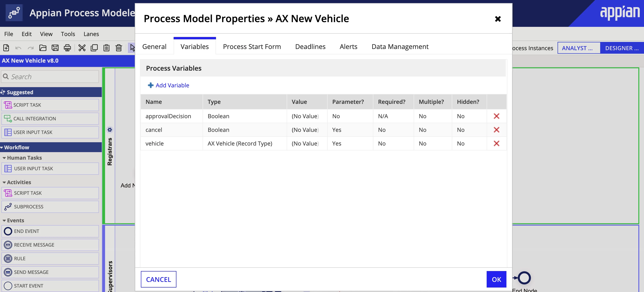This screenshot has height=292, width=644.
Task: Open the Lanes menu
Action: (x=91, y=34)
